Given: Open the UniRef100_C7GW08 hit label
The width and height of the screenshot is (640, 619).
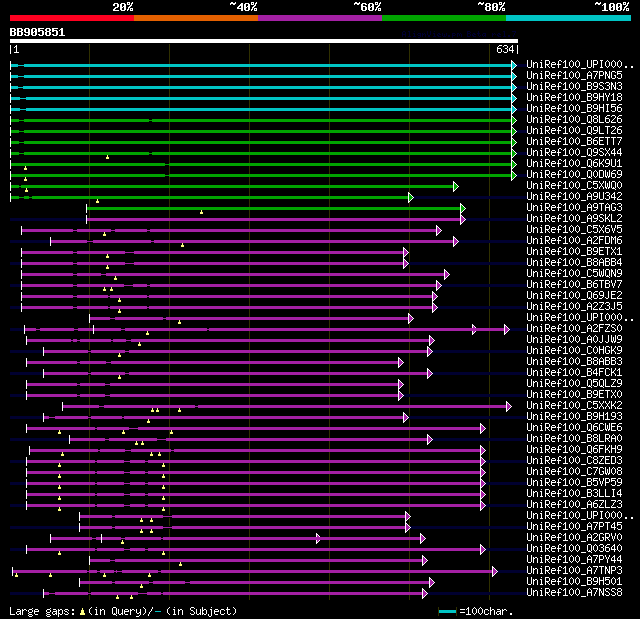Looking at the screenshot, I should click(574, 472).
